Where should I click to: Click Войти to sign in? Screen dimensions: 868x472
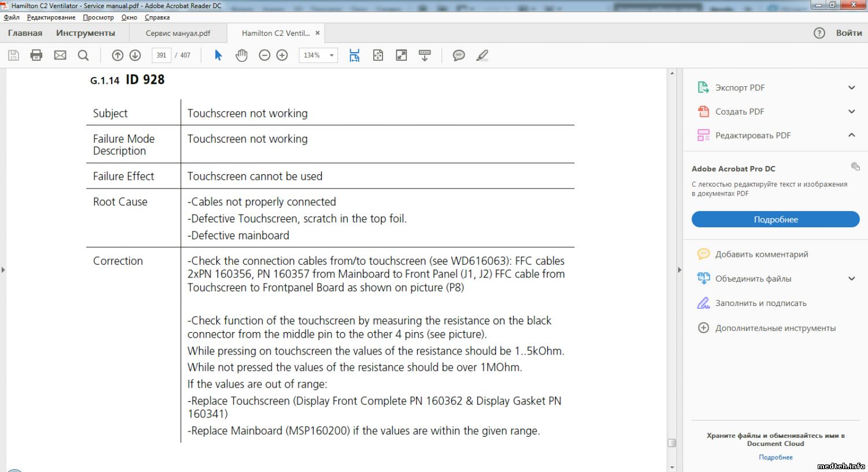click(848, 33)
